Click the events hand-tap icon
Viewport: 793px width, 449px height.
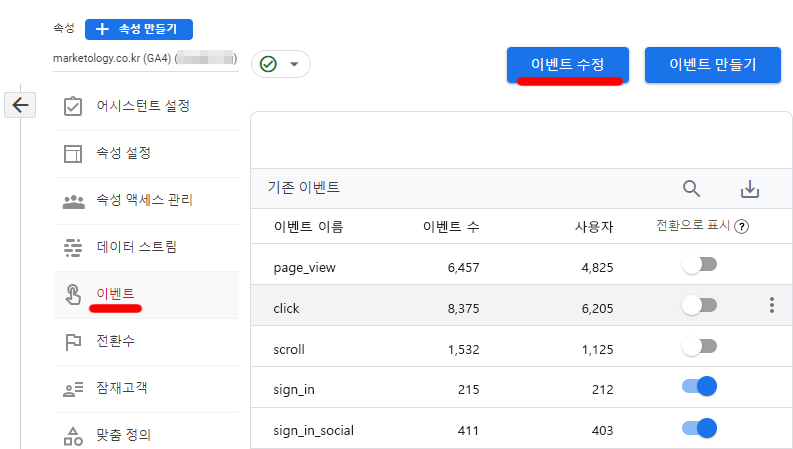[73, 295]
